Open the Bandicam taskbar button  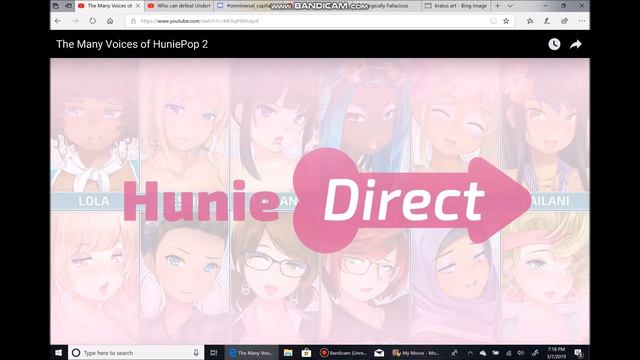[343, 353]
